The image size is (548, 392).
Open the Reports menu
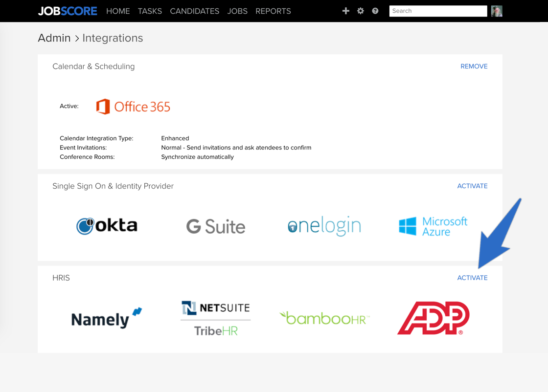pos(274,11)
